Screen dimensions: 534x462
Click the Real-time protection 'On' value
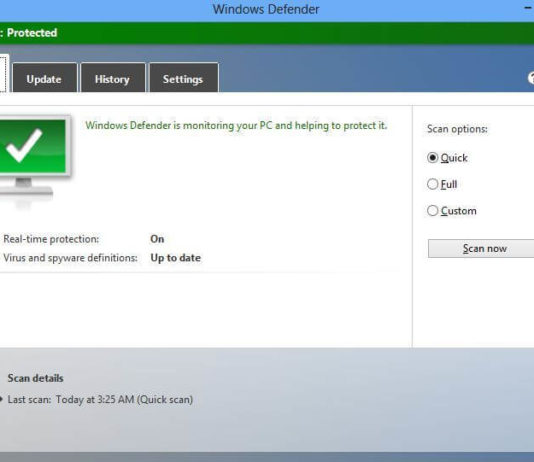(157, 239)
